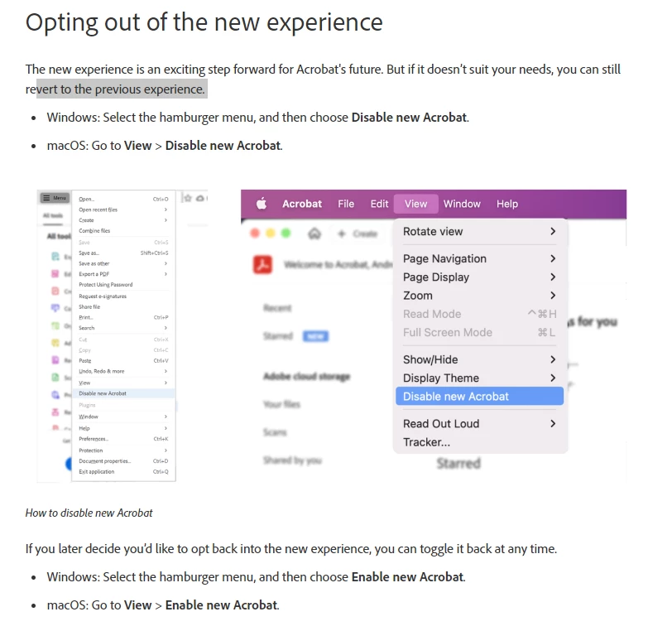Expand Page Navigation submenu arrow
This screenshot has width=672, height=631.
click(553, 258)
